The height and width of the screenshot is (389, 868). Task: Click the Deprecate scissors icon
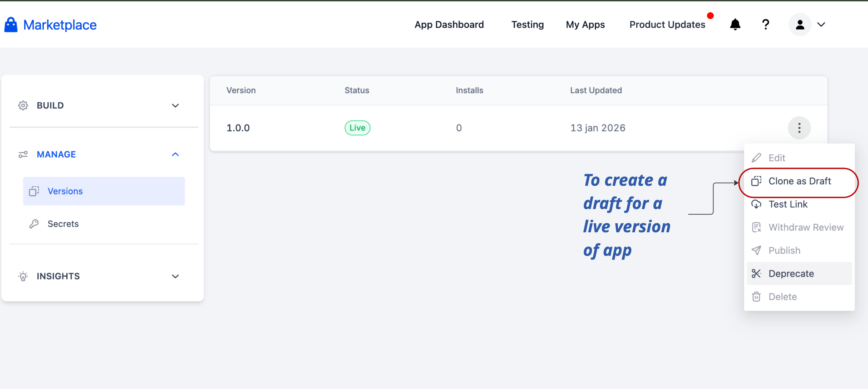pos(756,273)
